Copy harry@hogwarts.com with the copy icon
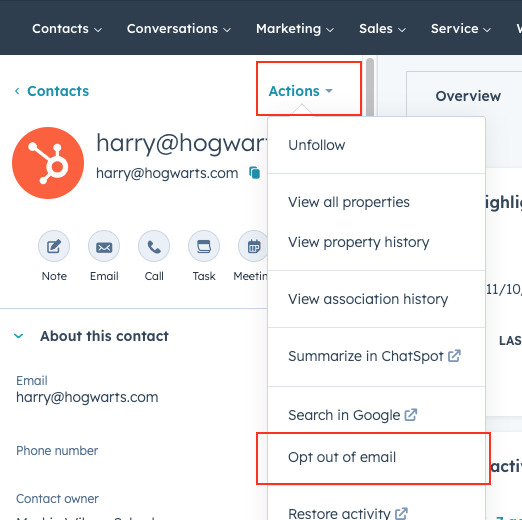Viewport: 522px width, 520px height. [x=255, y=173]
